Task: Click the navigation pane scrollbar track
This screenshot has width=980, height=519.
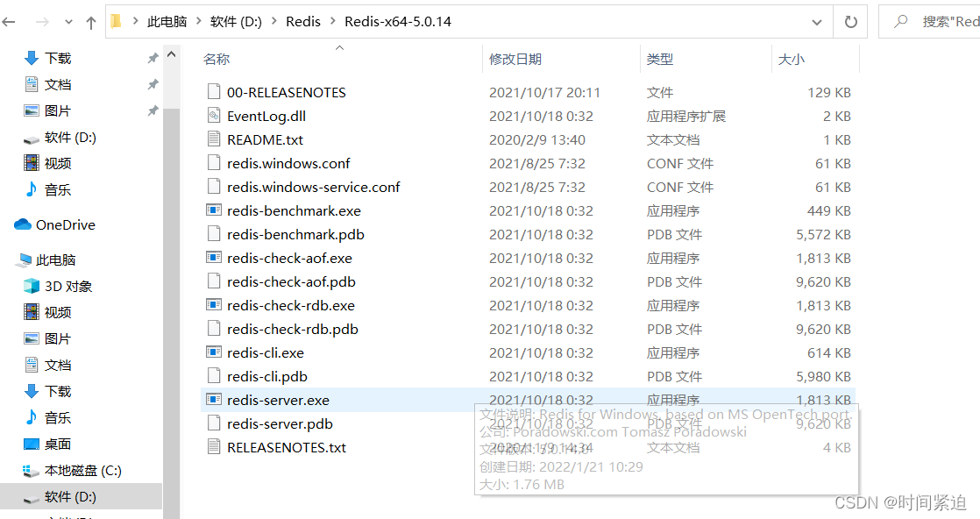Action: click(171, 313)
